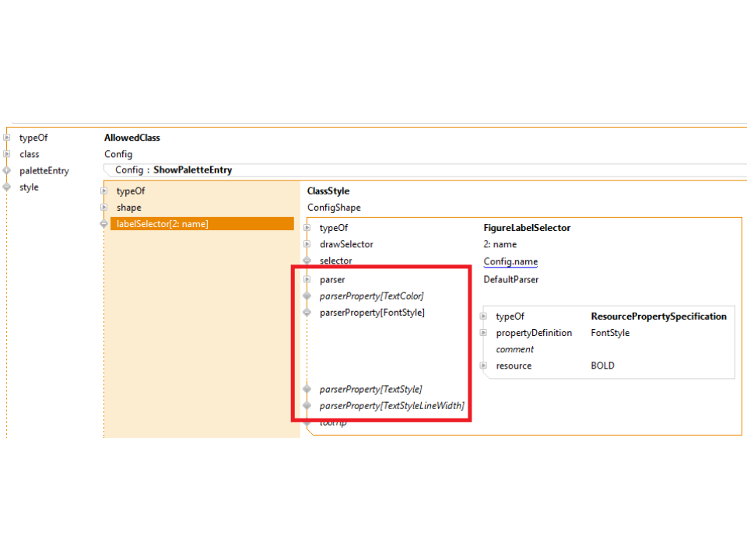Select the DefaultParser value
The width and height of the screenshot is (747, 560).
510,279
